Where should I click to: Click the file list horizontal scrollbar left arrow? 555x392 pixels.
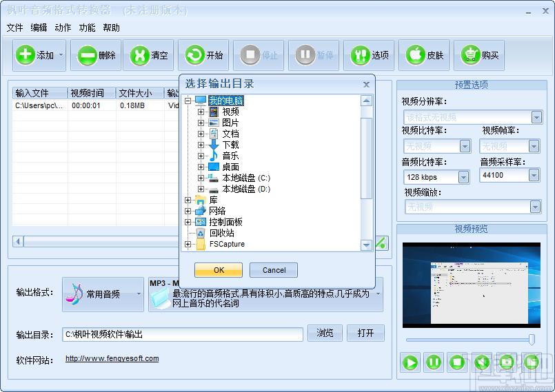tap(17, 242)
